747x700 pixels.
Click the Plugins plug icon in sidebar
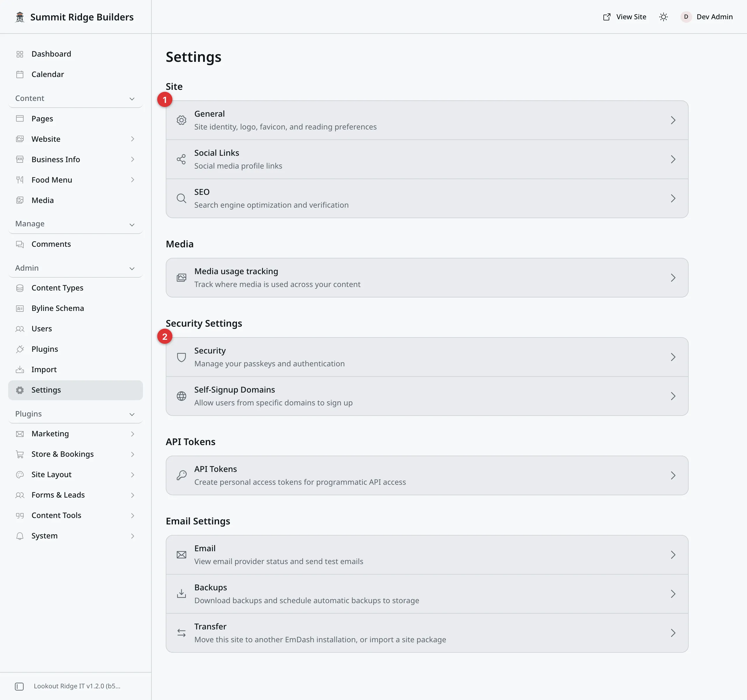20,349
